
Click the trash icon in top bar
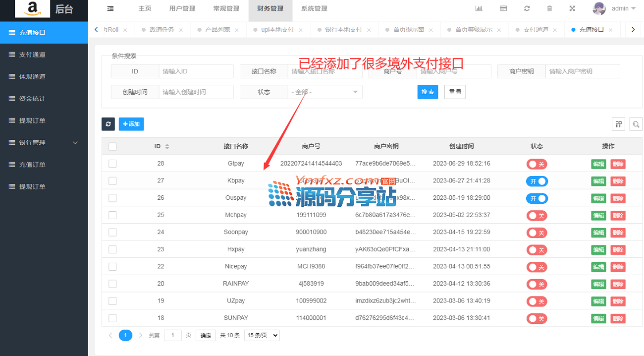[x=549, y=8]
